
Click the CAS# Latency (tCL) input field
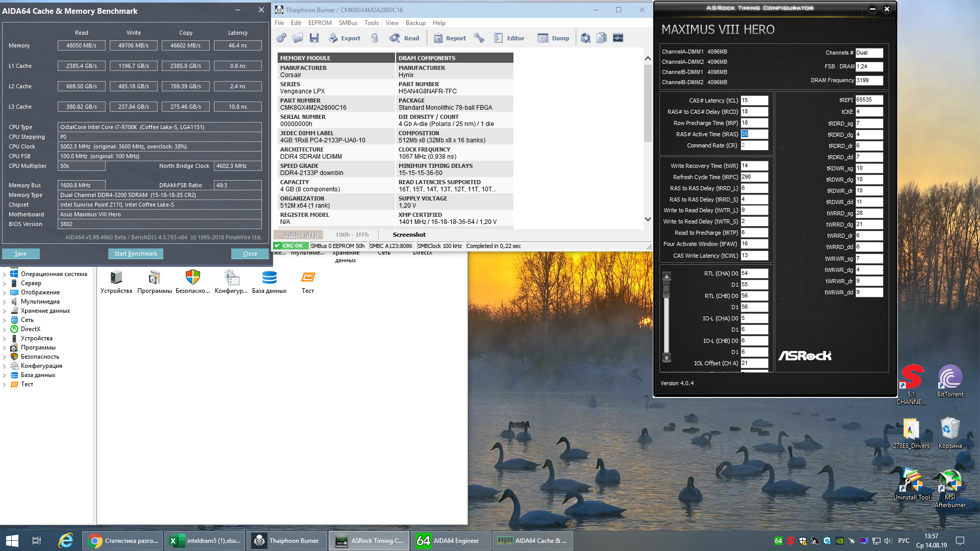754,101
